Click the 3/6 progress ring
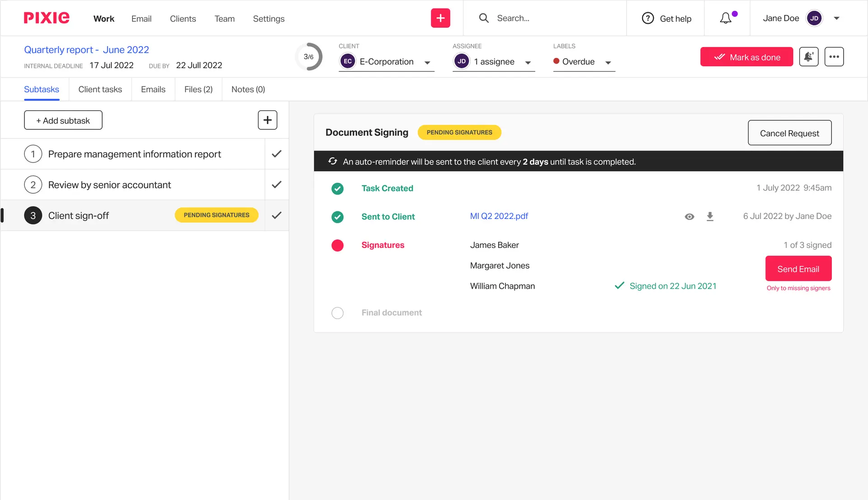The height and width of the screenshot is (500, 868). (309, 57)
